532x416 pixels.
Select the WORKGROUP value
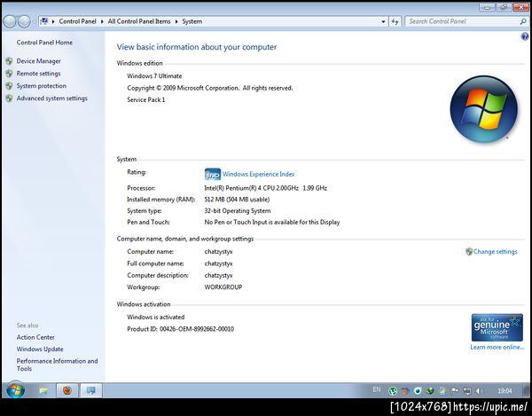223,287
